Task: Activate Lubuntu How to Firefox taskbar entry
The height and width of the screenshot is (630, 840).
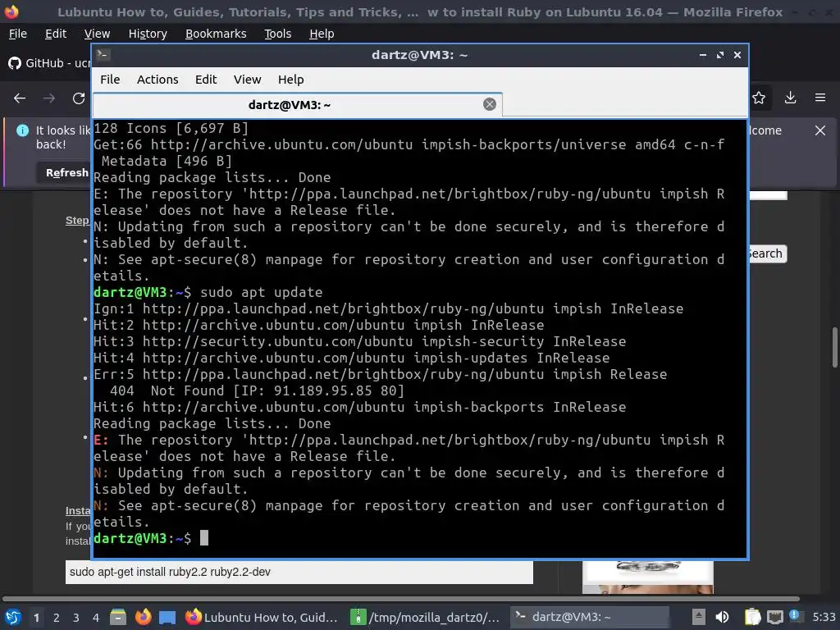Action: (x=262, y=617)
